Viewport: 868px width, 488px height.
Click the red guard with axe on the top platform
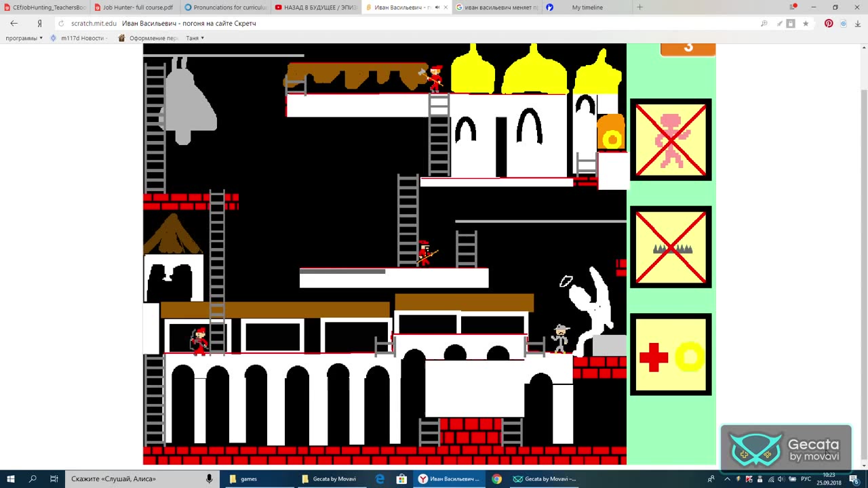pos(433,79)
